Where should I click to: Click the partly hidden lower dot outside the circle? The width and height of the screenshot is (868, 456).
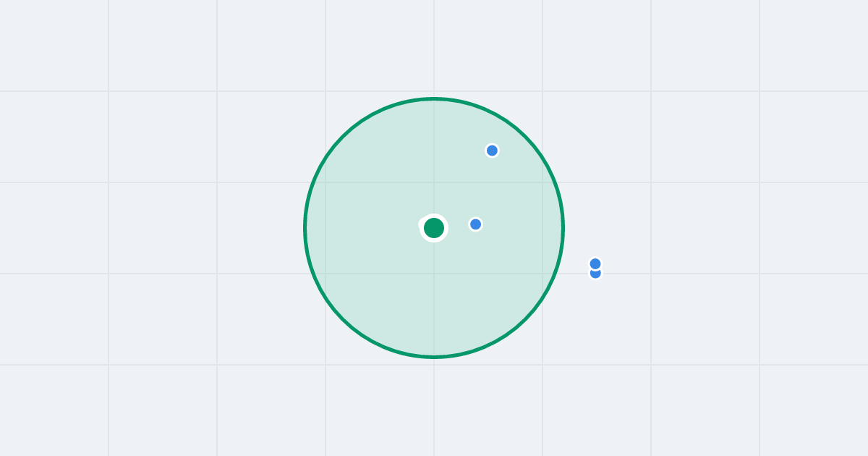coord(595,276)
